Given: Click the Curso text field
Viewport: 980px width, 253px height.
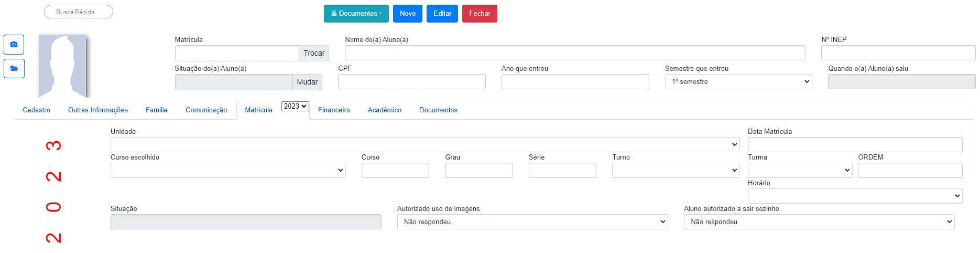Looking at the screenshot, I should (395, 170).
